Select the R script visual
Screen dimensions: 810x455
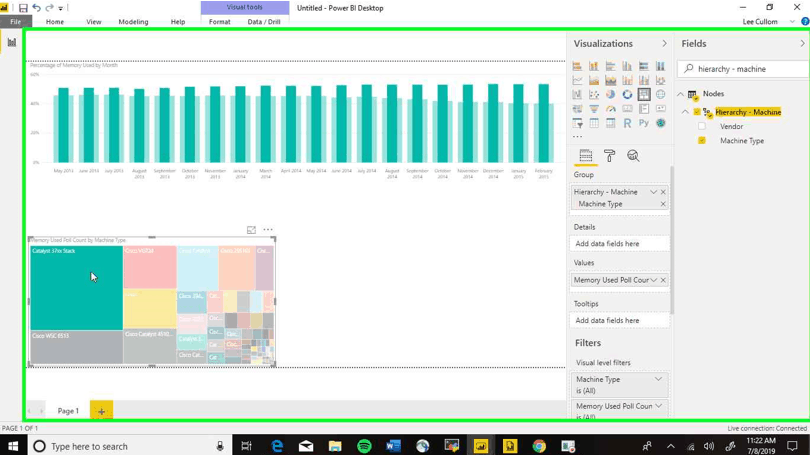click(627, 123)
